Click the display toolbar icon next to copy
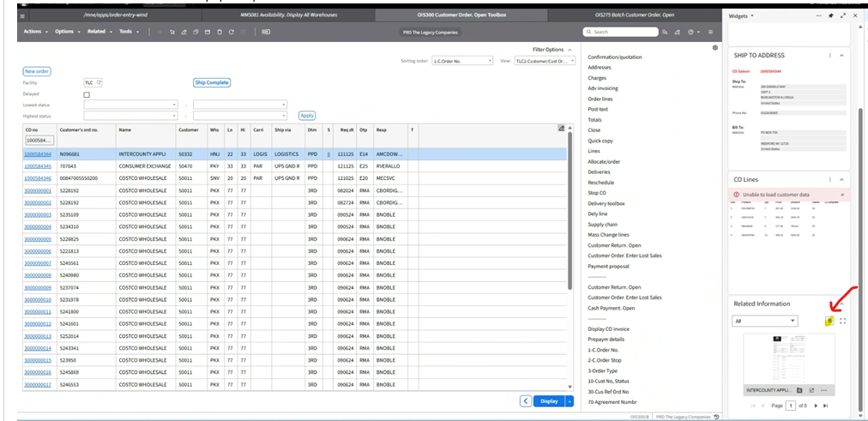This screenshot has width=868, height=421. pyautogui.click(x=208, y=32)
